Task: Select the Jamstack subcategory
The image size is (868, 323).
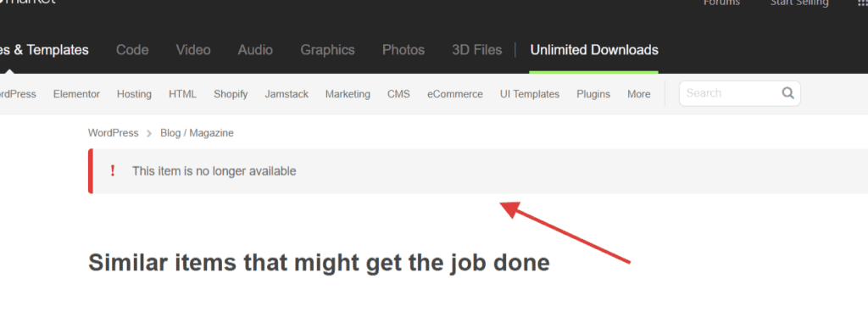Action: coord(287,94)
